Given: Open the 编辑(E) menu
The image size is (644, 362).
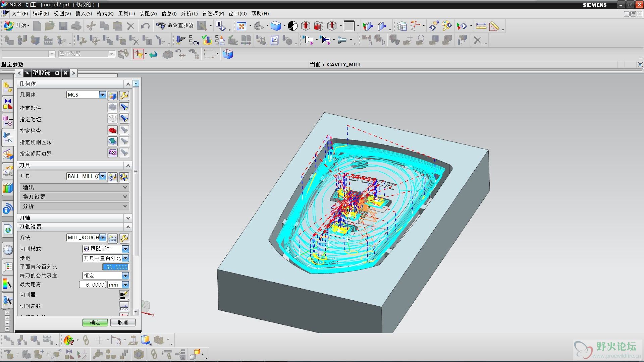Looking at the screenshot, I should click(41, 13).
